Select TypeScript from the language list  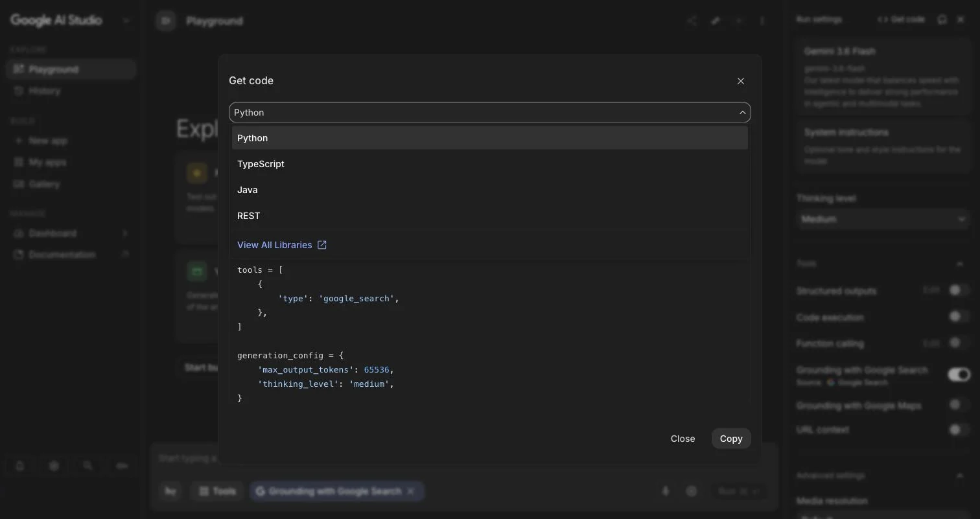490,164
